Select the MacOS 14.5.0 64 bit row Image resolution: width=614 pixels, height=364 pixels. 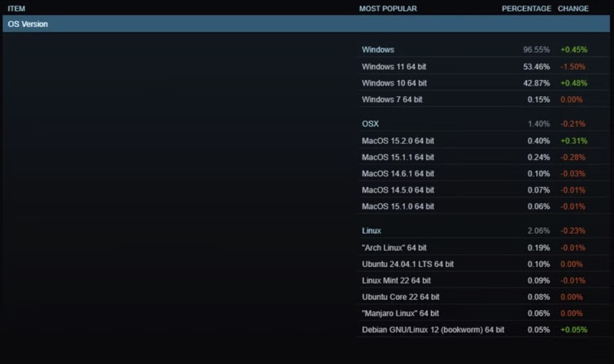coord(483,191)
